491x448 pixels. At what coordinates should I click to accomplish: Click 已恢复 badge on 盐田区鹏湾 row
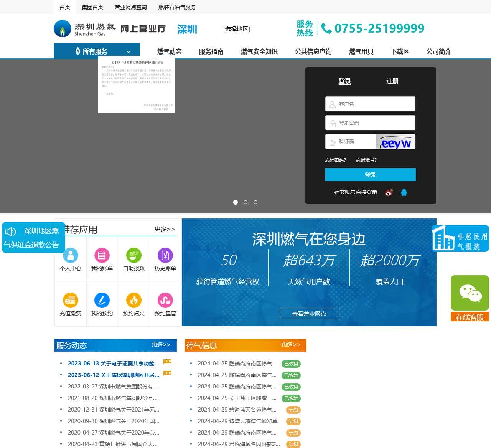[291, 398]
